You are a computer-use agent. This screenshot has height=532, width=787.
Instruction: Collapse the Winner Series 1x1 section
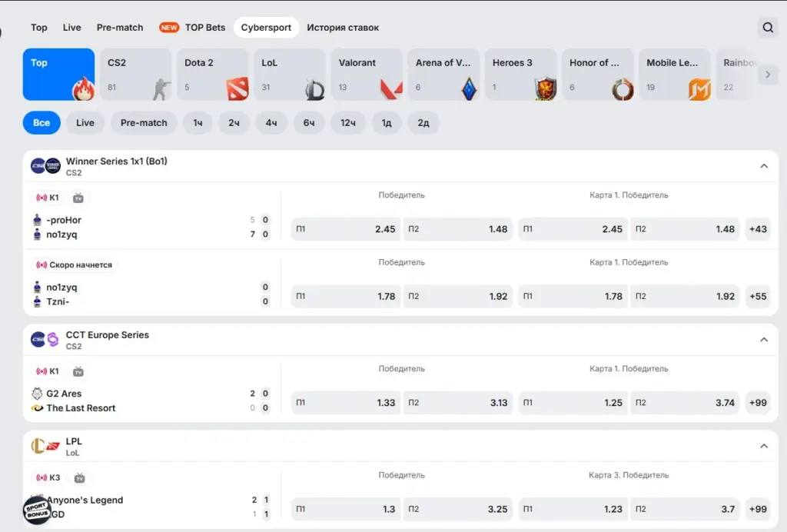(764, 166)
